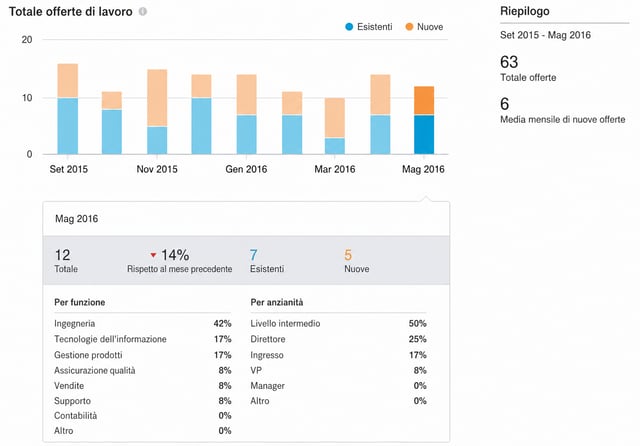Click the Mag 2016 axis label
Screen dimensions: 640x446
tap(423, 169)
